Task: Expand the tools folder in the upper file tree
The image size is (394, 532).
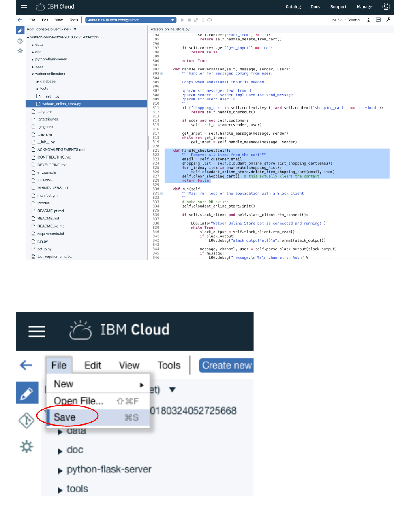Action: [x=33, y=67]
